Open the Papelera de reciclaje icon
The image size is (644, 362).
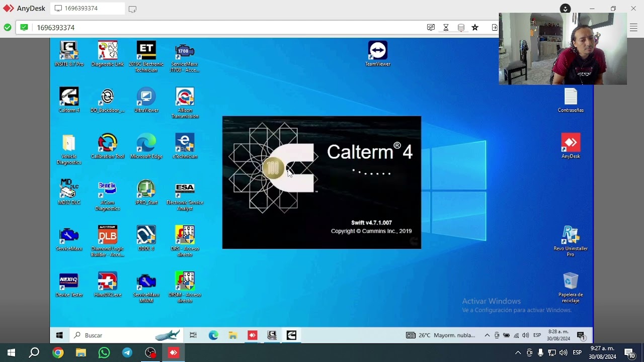tap(571, 288)
